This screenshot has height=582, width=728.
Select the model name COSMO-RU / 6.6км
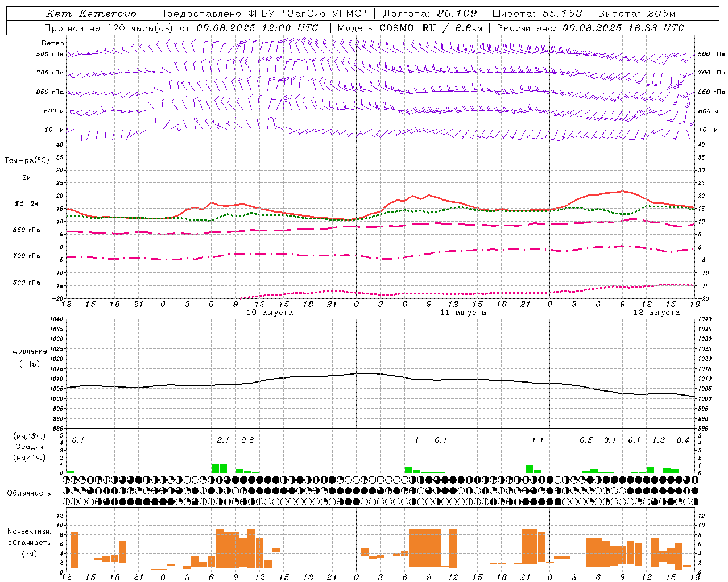click(431, 28)
